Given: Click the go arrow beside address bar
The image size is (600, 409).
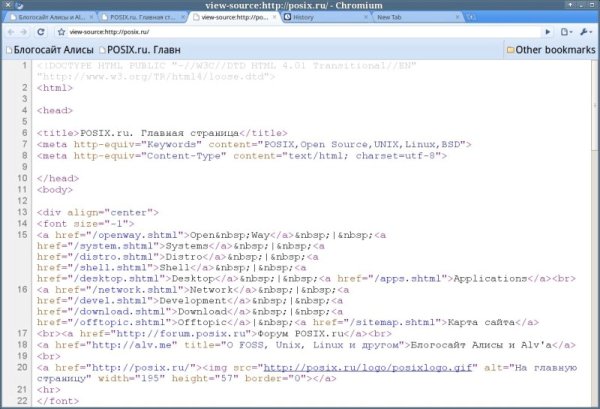Looking at the screenshot, I should click(x=548, y=32).
